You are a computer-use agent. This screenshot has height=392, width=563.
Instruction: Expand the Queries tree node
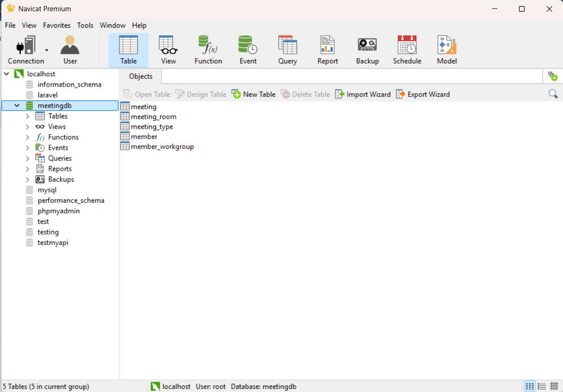click(x=28, y=158)
